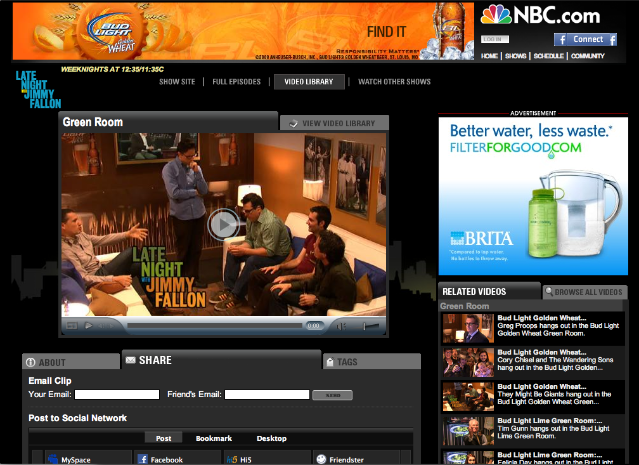Select the VIDEO LIBRARY menu item

(309, 82)
